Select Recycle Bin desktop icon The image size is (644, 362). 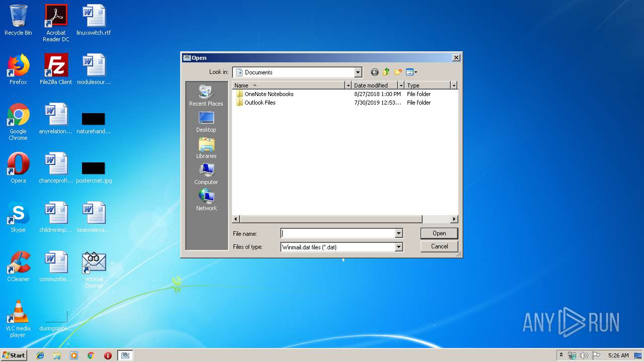click(x=18, y=21)
